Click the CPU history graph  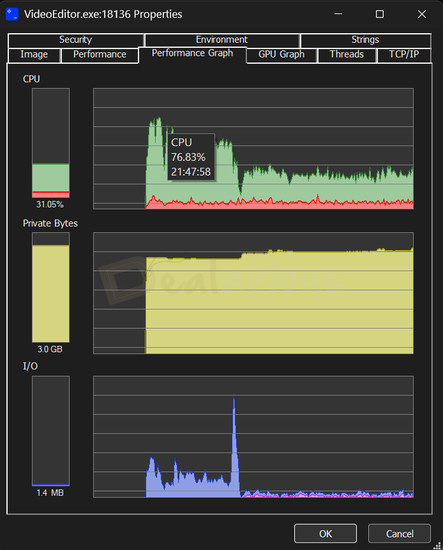coord(253,149)
